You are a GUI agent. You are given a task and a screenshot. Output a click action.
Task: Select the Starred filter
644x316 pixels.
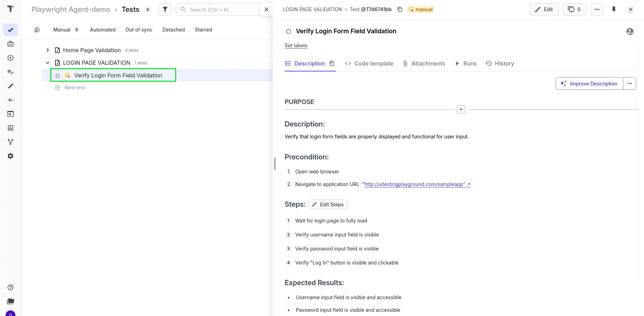coord(203,30)
